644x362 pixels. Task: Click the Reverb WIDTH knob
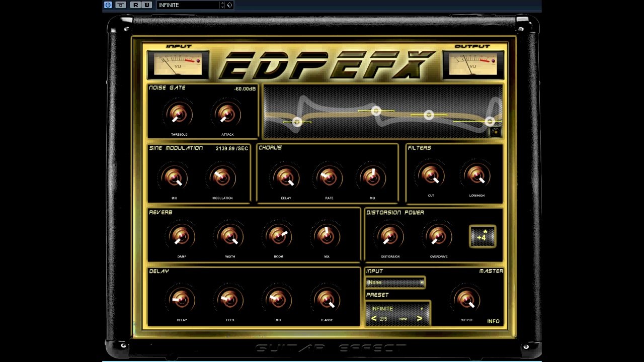pyautogui.click(x=230, y=236)
